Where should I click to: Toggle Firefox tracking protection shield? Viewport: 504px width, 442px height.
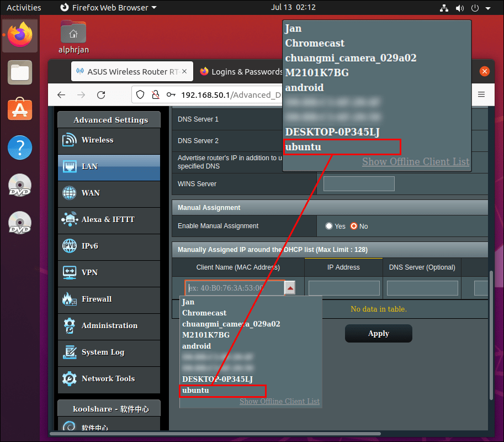140,94
